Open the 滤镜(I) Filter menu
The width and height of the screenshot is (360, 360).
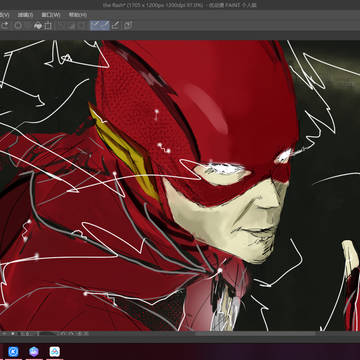pyautogui.click(x=25, y=15)
